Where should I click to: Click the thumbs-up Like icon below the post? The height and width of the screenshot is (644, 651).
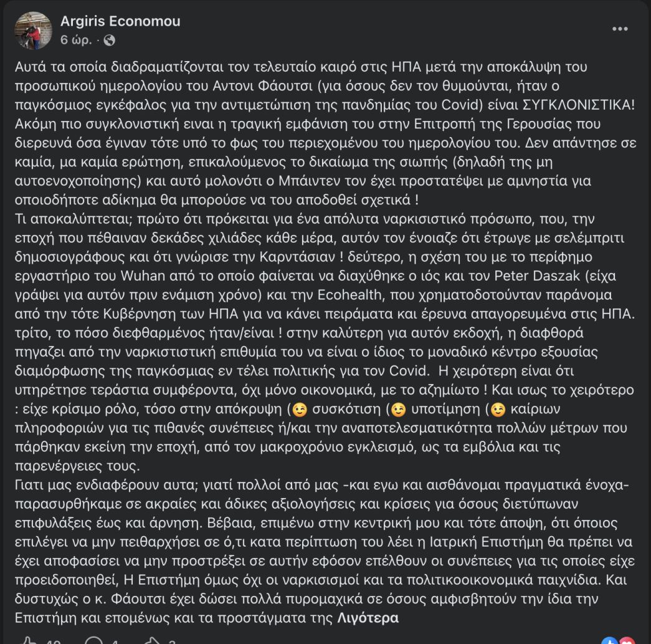(x=28, y=641)
